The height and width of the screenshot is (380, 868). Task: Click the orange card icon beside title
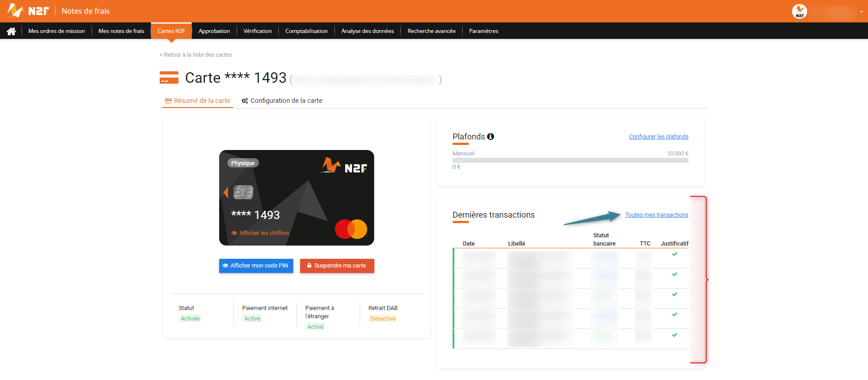(x=169, y=78)
